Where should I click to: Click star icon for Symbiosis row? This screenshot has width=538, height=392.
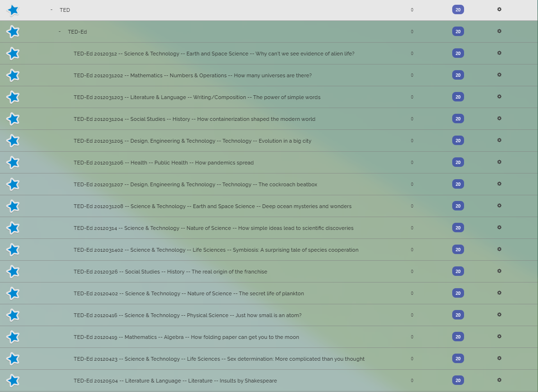(13, 249)
